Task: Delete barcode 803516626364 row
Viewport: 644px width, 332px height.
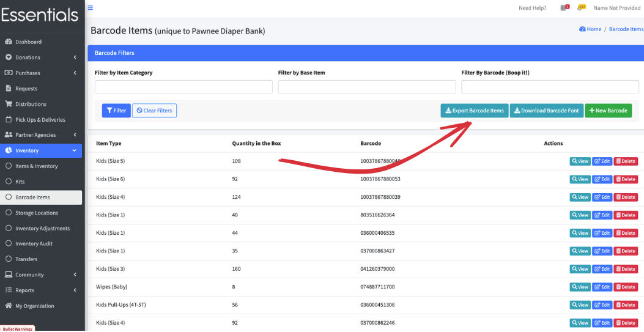Action: tap(626, 215)
